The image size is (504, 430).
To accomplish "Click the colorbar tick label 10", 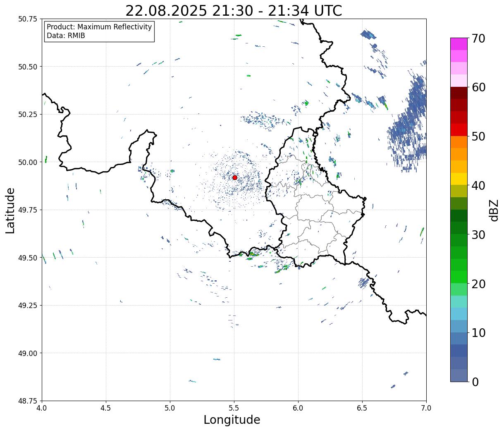I will [x=478, y=333].
